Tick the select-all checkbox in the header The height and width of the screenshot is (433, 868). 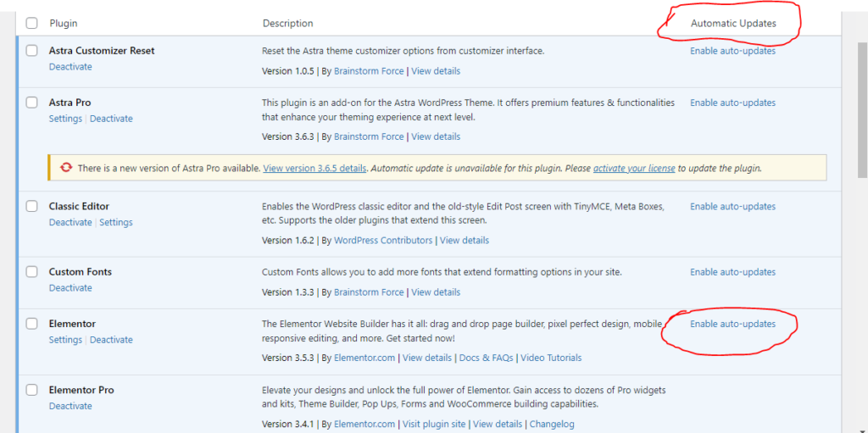[31, 23]
